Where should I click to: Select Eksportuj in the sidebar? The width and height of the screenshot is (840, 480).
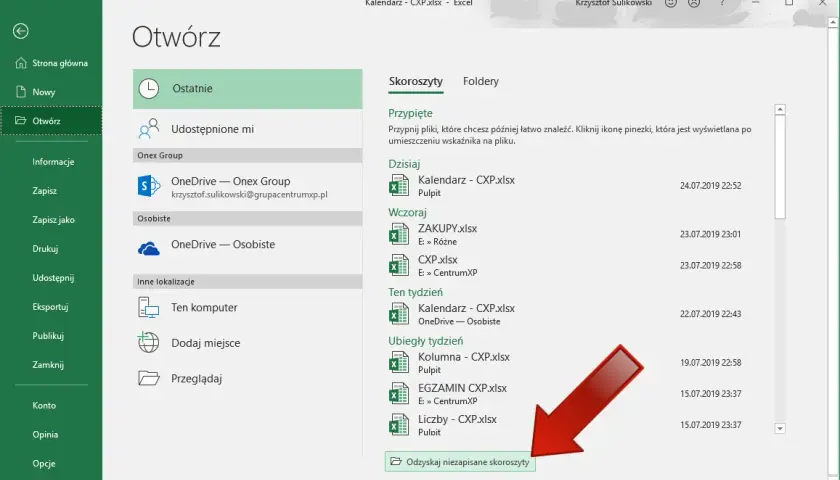pos(50,306)
